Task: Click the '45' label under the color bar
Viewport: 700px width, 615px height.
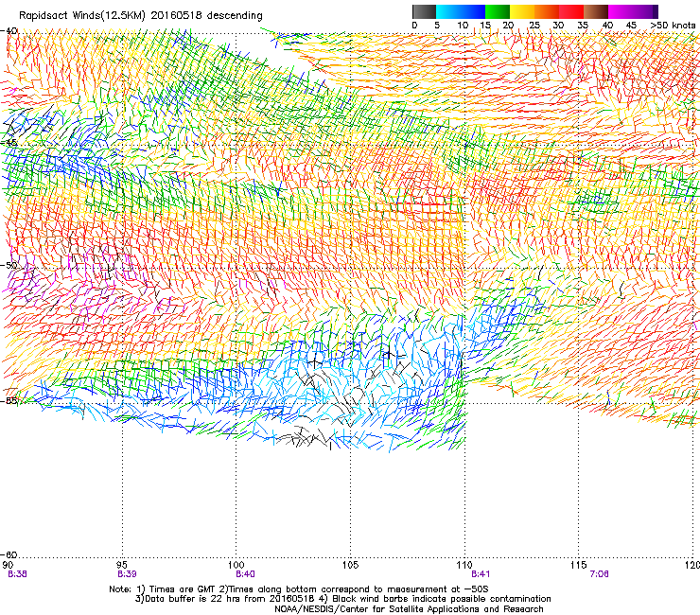Action: (x=631, y=26)
